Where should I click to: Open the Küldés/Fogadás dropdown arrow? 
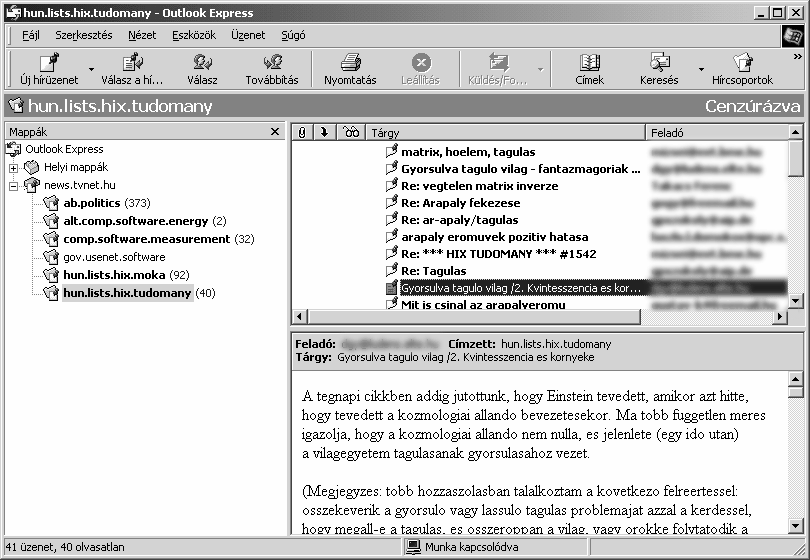(x=540, y=69)
